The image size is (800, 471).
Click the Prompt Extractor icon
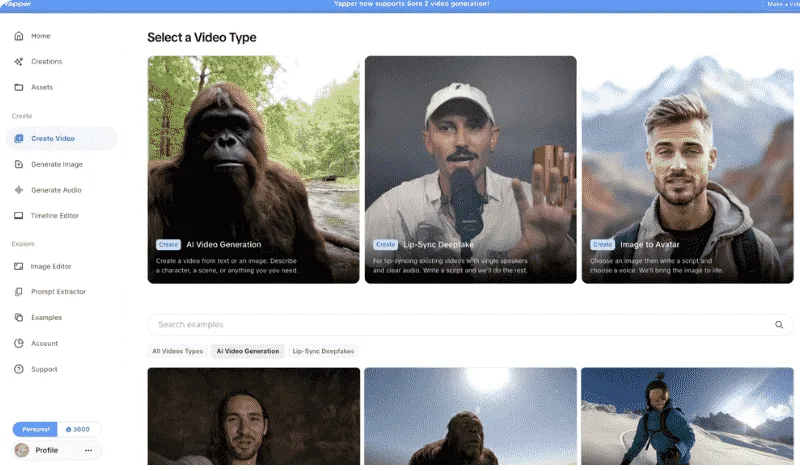coord(19,292)
